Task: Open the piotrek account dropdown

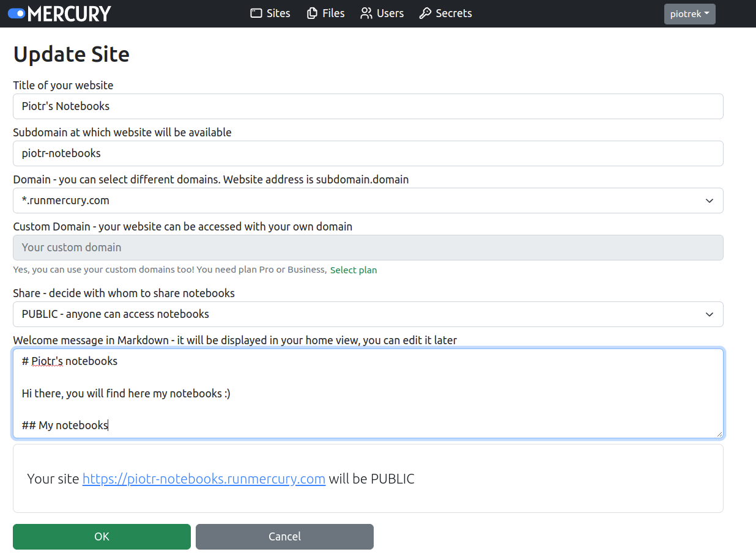Action: (x=689, y=14)
